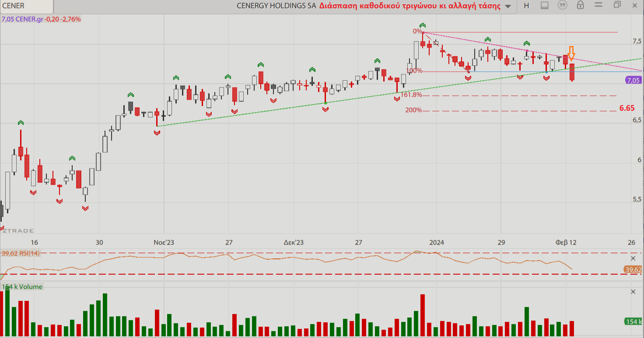Click the 2024 date axis label
644x338 pixels.
click(436, 242)
